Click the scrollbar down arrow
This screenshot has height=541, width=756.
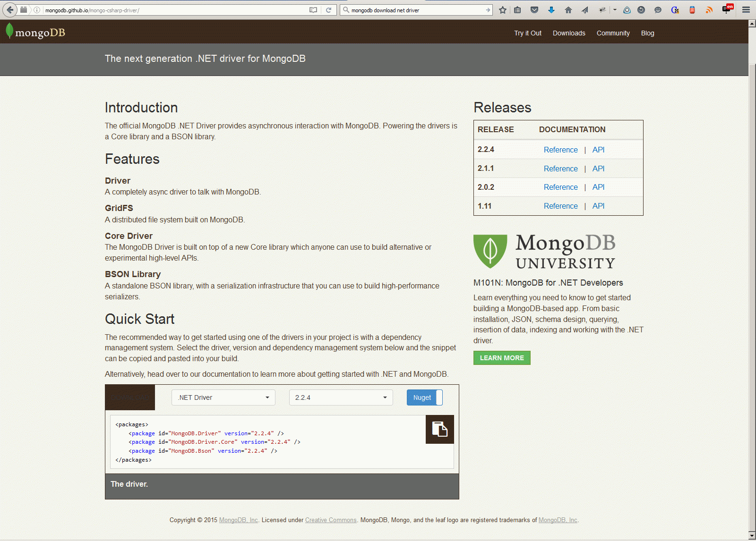point(752,536)
